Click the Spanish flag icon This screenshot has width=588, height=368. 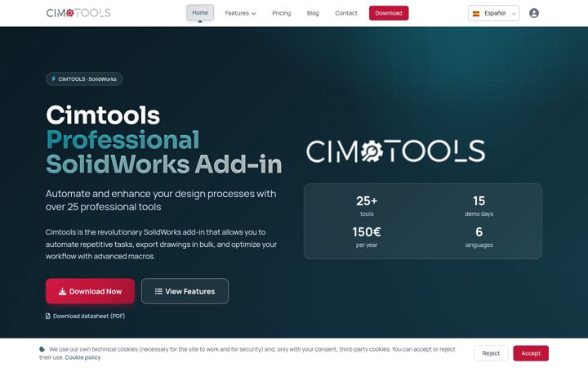click(476, 14)
